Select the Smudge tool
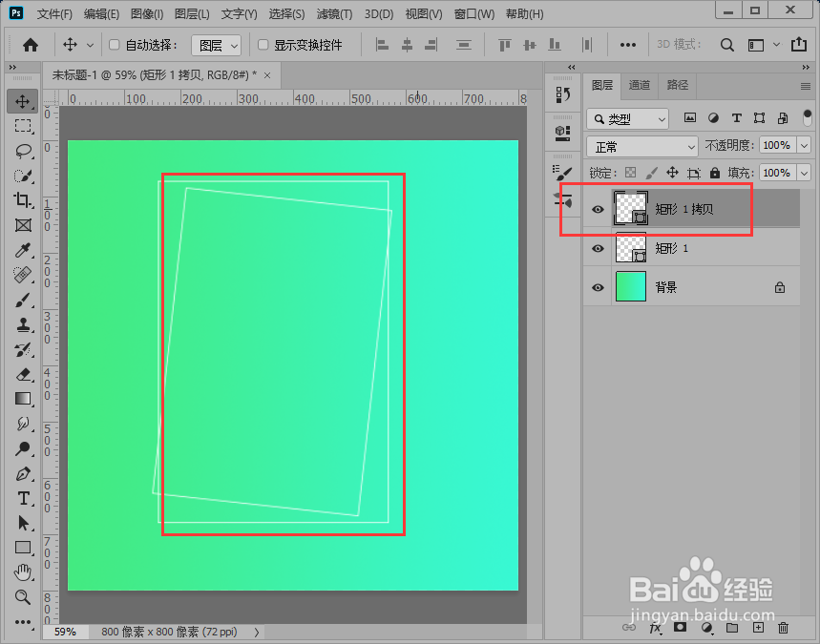The image size is (820, 644). [x=23, y=424]
